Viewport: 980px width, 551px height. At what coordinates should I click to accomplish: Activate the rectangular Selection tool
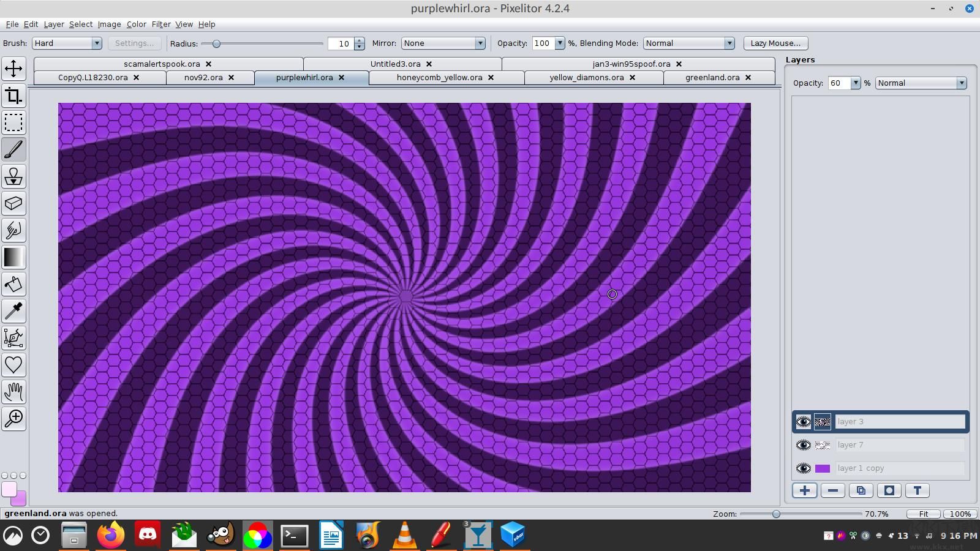pos(13,122)
